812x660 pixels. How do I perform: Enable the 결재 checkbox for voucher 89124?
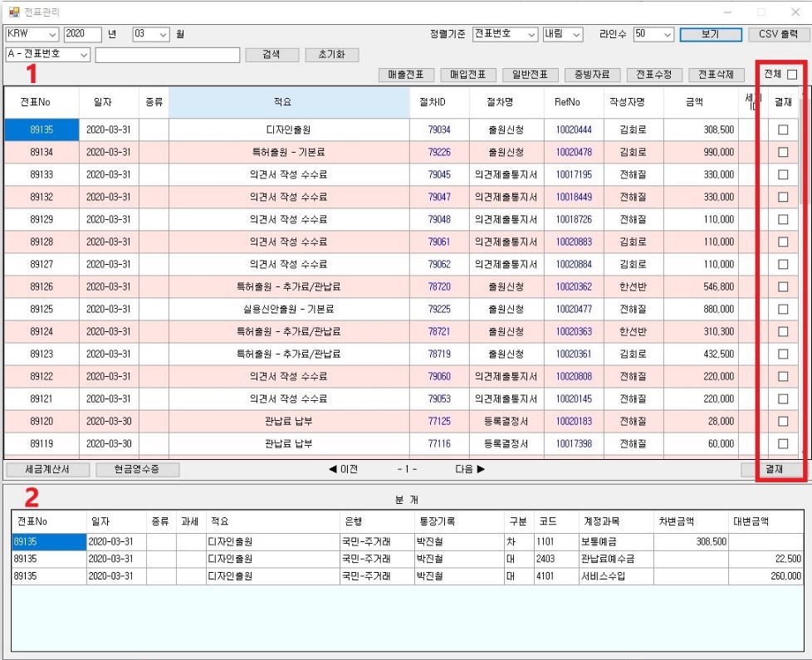click(x=783, y=332)
